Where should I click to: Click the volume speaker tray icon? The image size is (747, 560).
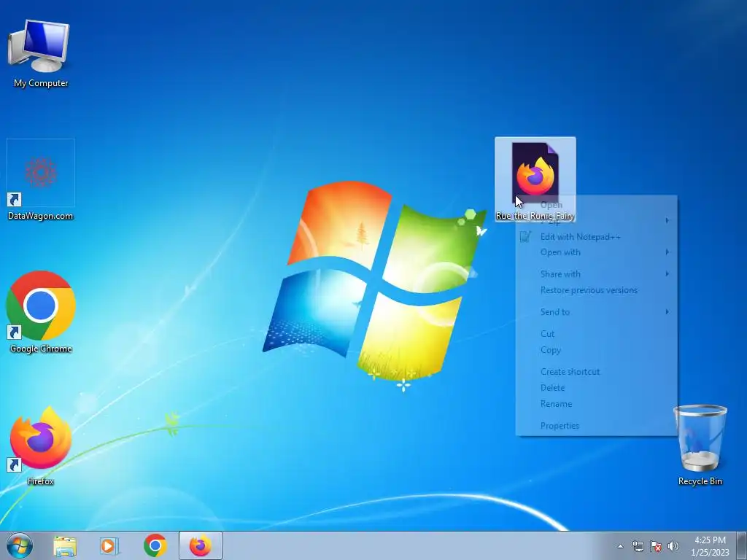coord(673,546)
